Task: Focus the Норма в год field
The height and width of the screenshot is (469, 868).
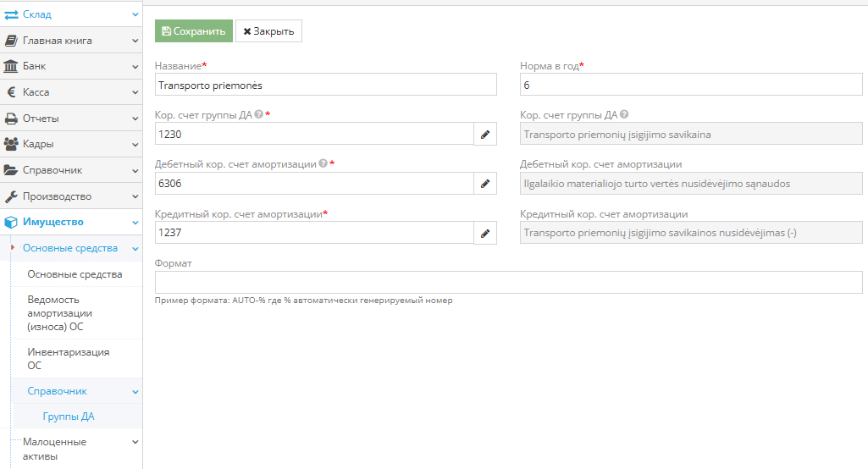Action: pyautogui.click(x=690, y=85)
